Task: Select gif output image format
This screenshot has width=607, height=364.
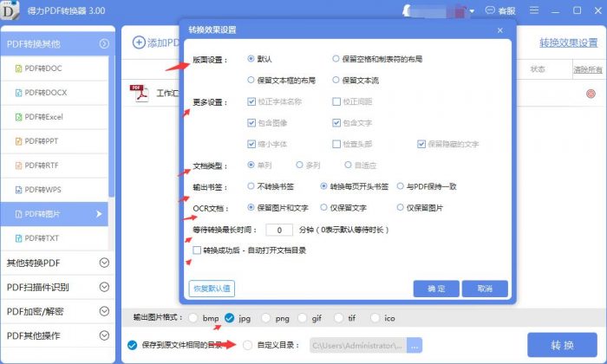Action: [x=303, y=318]
